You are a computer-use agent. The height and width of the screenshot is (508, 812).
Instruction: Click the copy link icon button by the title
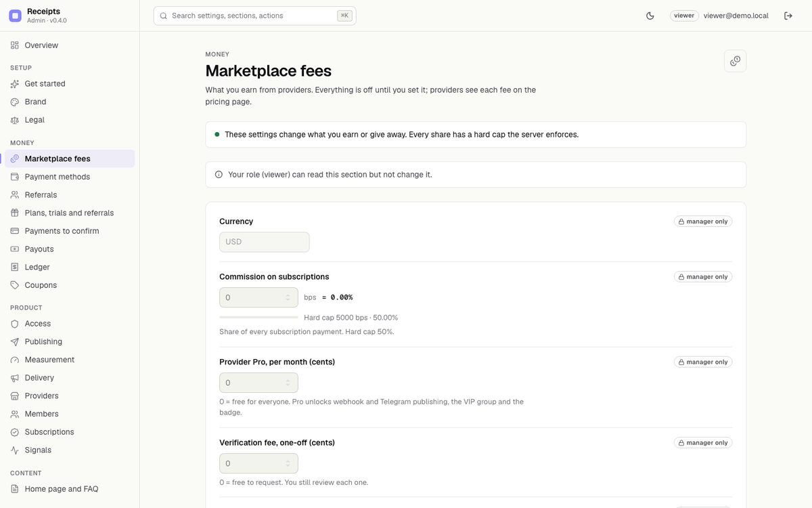click(x=735, y=61)
